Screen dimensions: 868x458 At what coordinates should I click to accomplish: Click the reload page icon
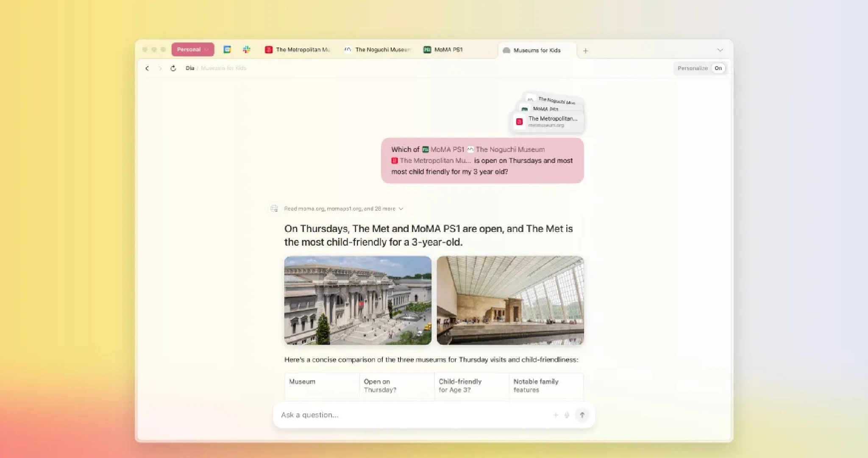pyautogui.click(x=173, y=68)
